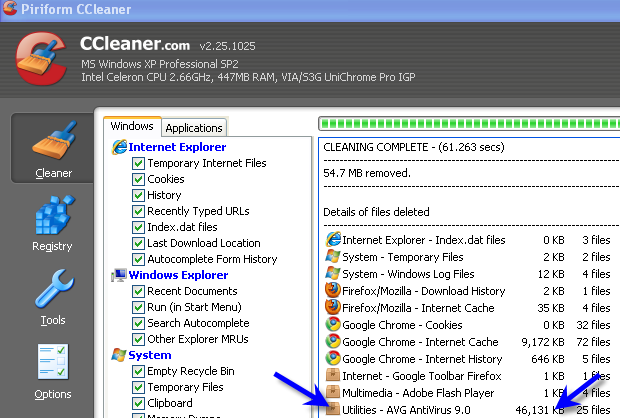
Task: Uncheck Run (in Start Menu)
Action: coord(138,307)
